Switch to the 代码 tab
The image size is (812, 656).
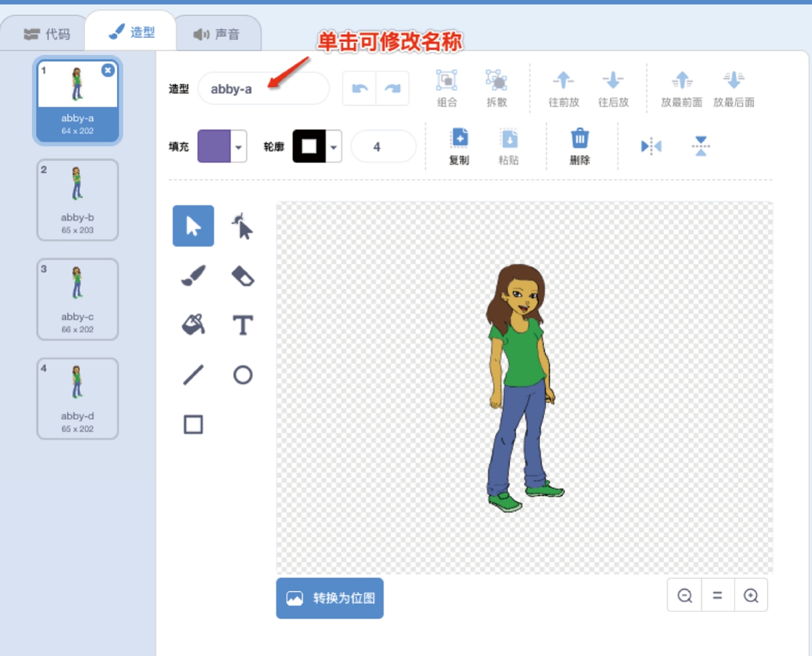pyautogui.click(x=47, y=34)
